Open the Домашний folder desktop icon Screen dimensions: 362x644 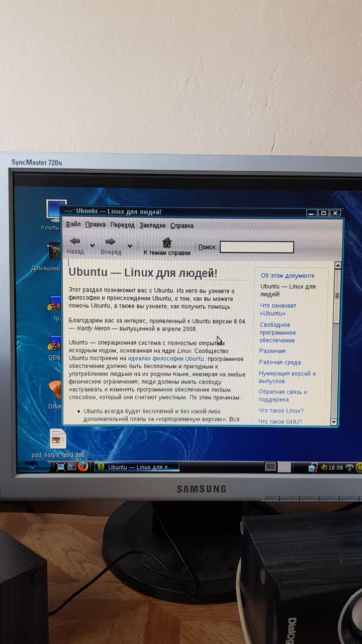coord(54,251)
